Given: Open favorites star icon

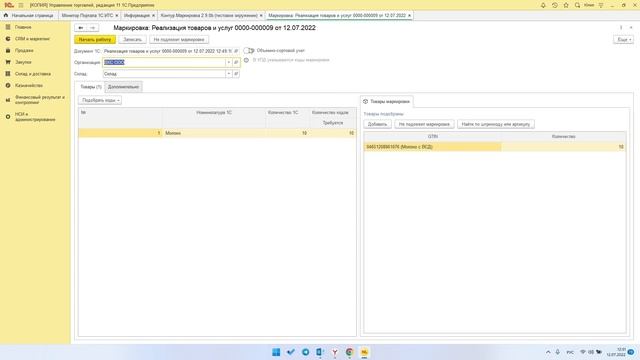Looking at the screenshot, I should tap(566, 5).
